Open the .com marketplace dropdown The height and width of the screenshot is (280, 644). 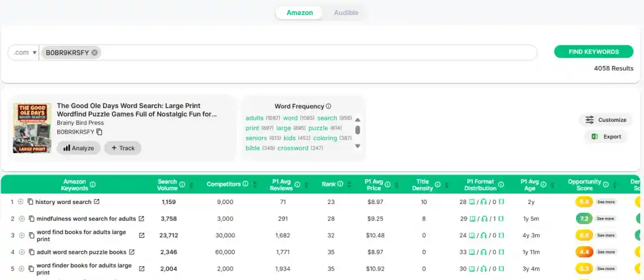[x=25, y=53]
